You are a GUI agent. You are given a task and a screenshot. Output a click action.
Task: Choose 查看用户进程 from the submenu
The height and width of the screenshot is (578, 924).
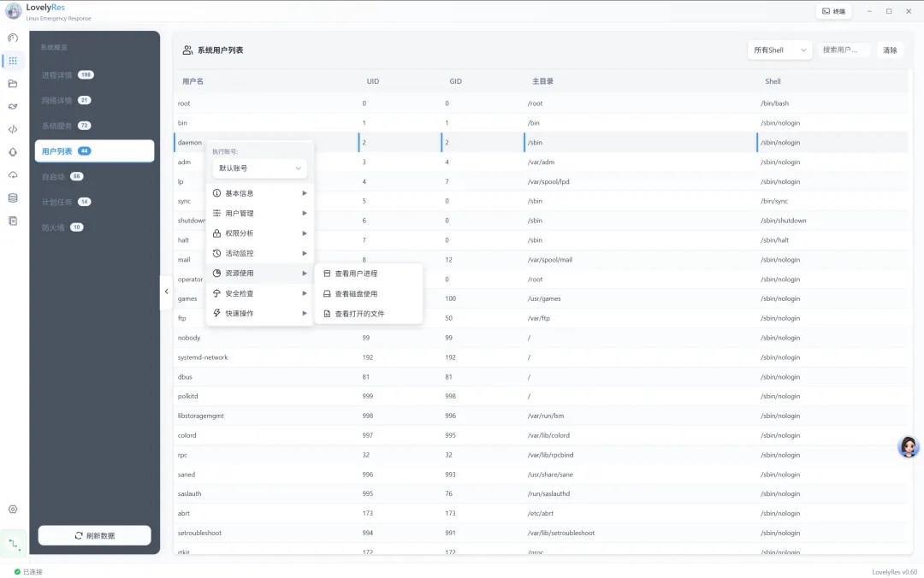pos(369,274)
